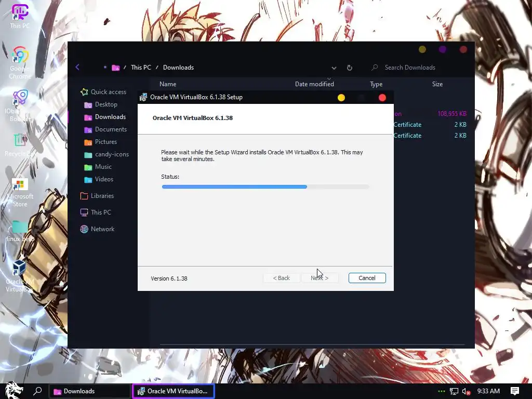Image resolution: width=532 pixels, height=399 pixels.
Task: Expand the address history dropdown
Action: point(334,68)
